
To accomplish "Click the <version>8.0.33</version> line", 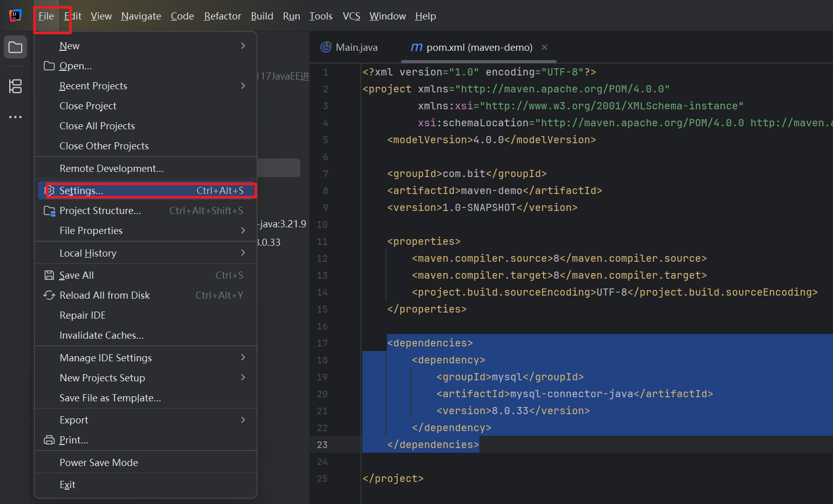I will pos(513,411).
